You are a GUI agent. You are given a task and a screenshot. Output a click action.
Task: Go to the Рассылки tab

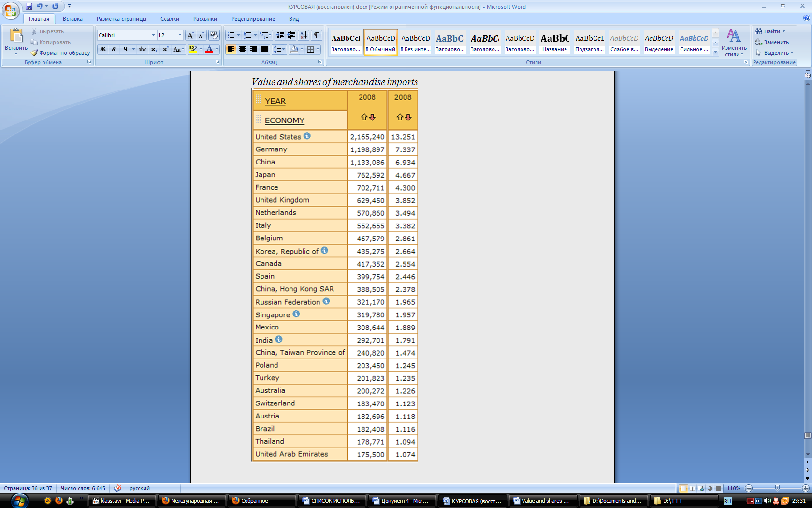(x=205, y=19)
